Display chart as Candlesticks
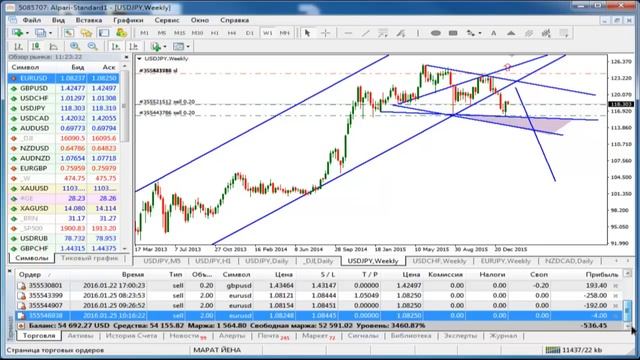Viewport: 640px width, 360px height. point(36,46)
